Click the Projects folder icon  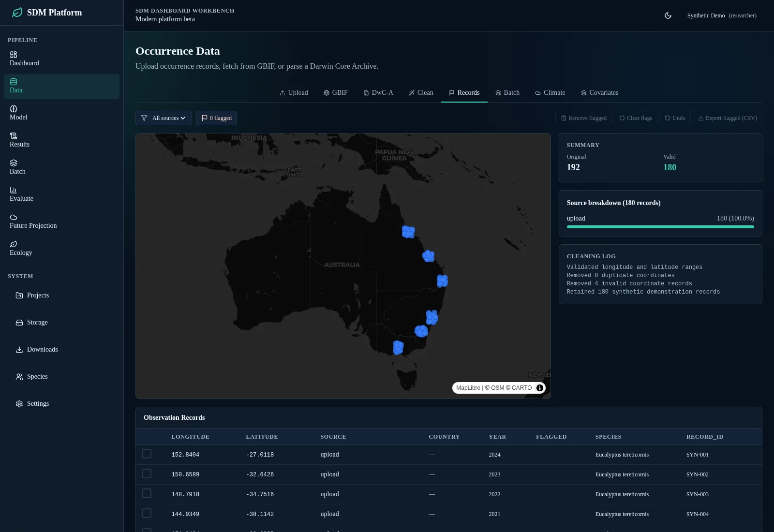coord(19,296)
